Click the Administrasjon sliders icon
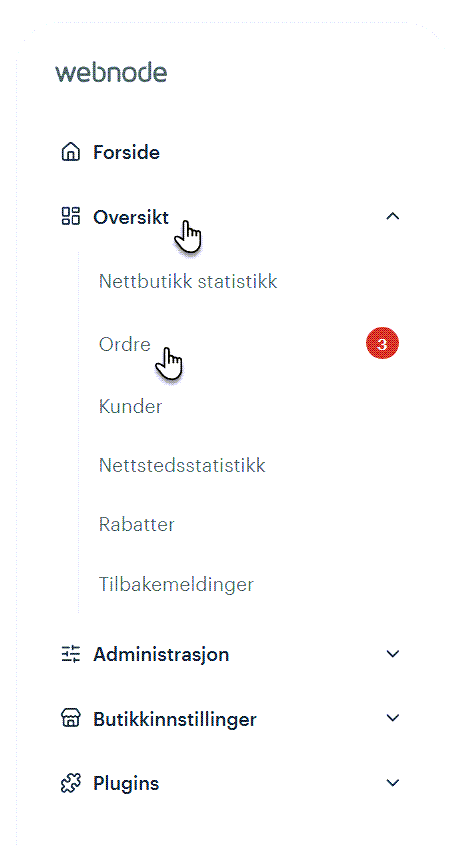 pos(70,654)
